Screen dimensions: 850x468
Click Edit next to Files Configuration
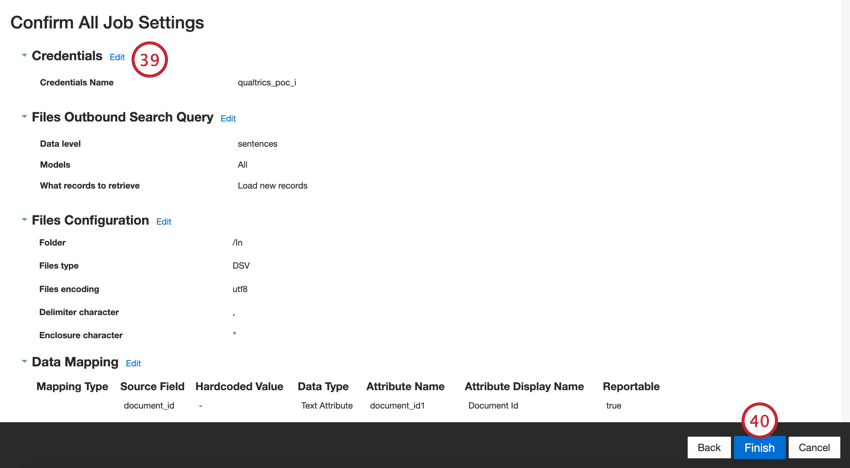pyautogui.click(x=164, y=222)
